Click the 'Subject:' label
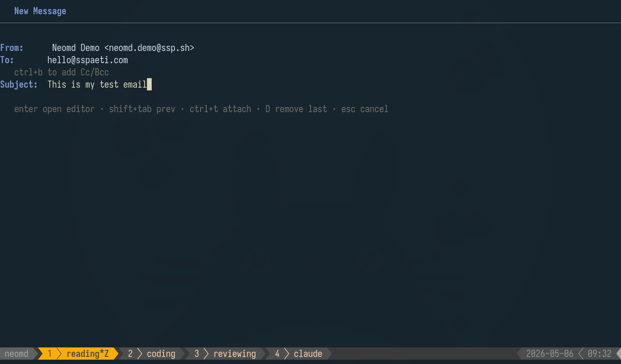This screenshot has width=621, height=364. pyautogui.click(x=19, y=84)
